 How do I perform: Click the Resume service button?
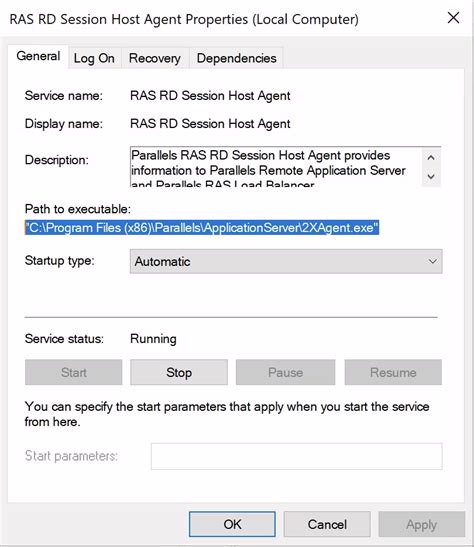tap(393, 373)
